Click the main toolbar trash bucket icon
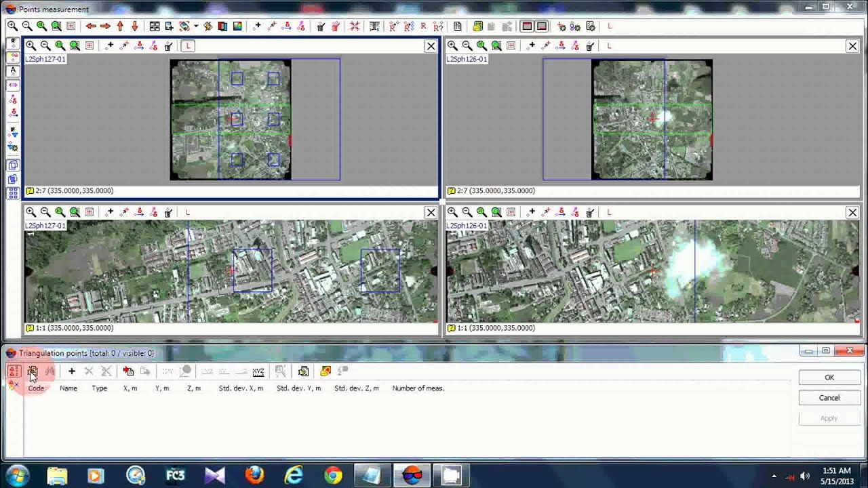Screen dimensions: 868x488 click(x=321, y=26)
